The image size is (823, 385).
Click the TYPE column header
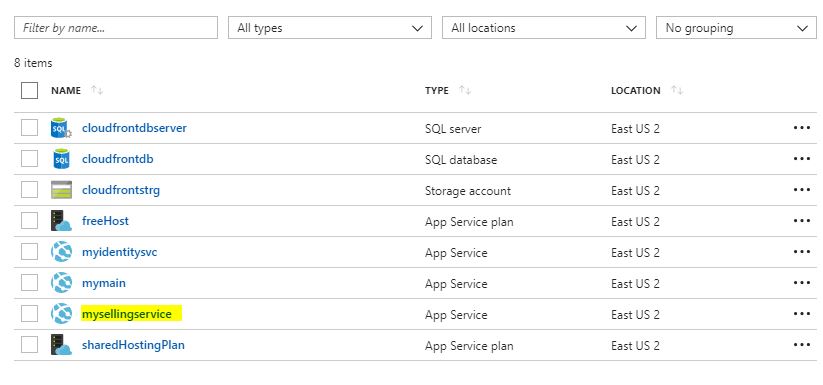point(437,91)
